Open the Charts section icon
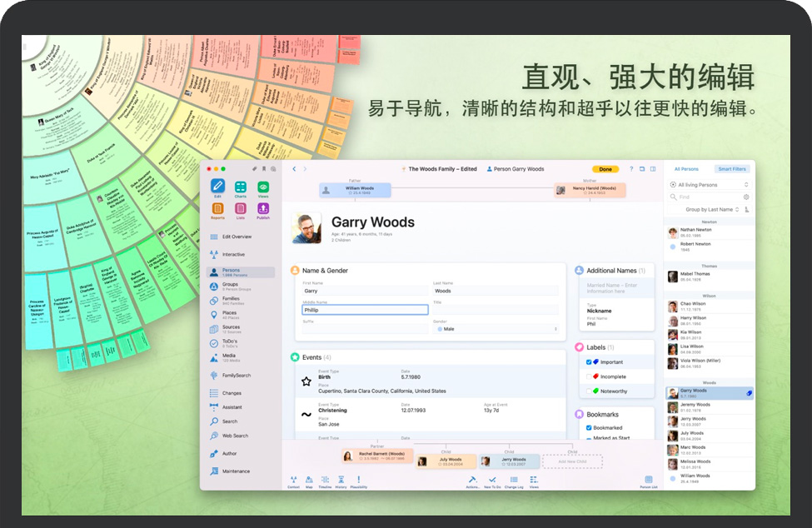Screen dimensions: 812x528 tap(241, 187)
